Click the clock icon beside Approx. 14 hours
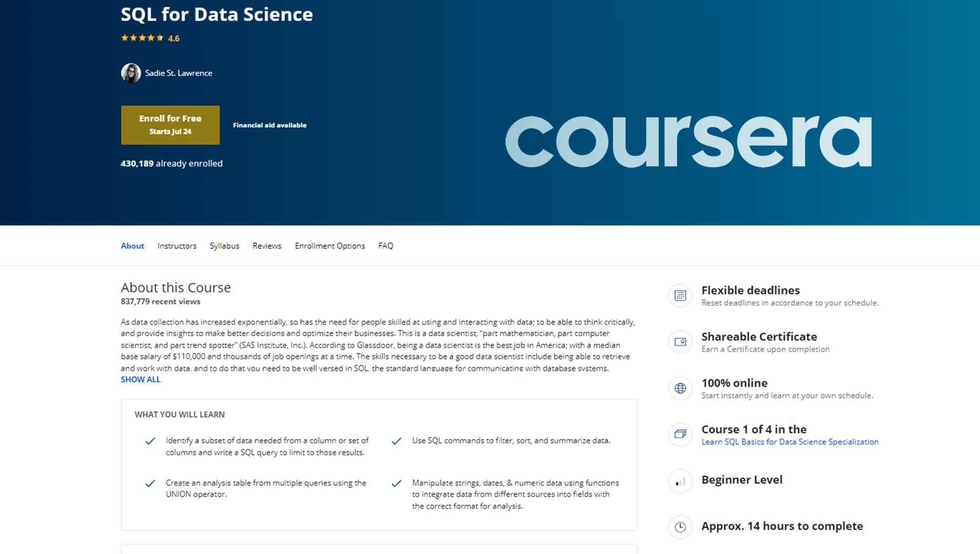Image resolution: width=980 pixels, height=554 pixels. (x=680, y=527)
